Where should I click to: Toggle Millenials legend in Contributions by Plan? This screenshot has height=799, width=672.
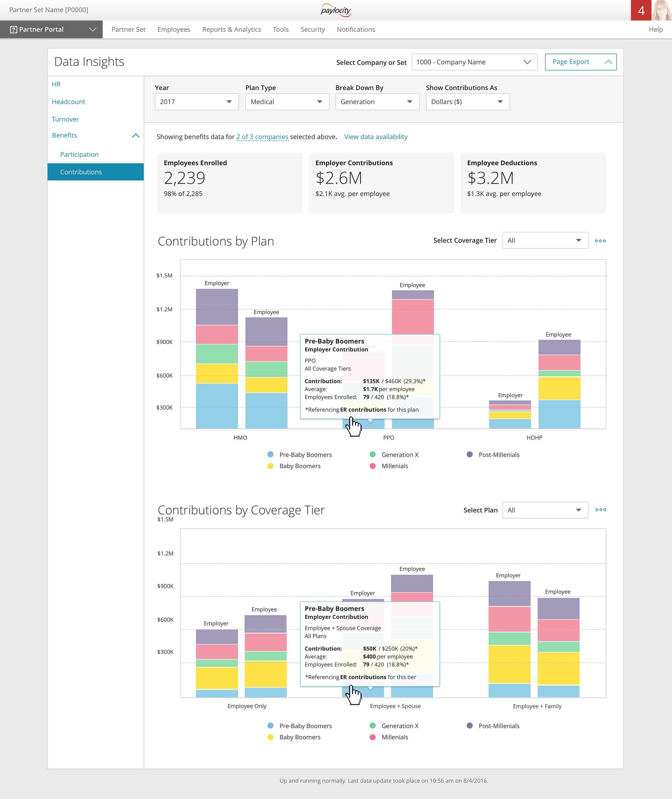click(x=389, y=466)
